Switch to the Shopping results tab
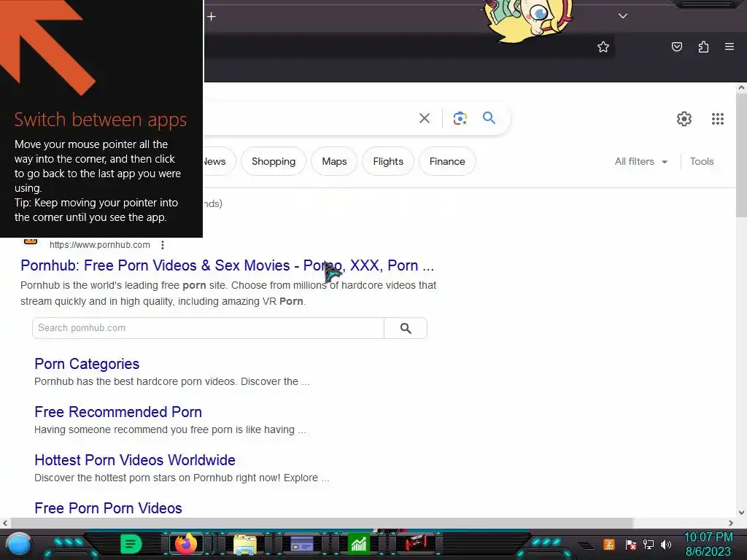Screen dimensions: 747x560 click(x=274, y=161)
